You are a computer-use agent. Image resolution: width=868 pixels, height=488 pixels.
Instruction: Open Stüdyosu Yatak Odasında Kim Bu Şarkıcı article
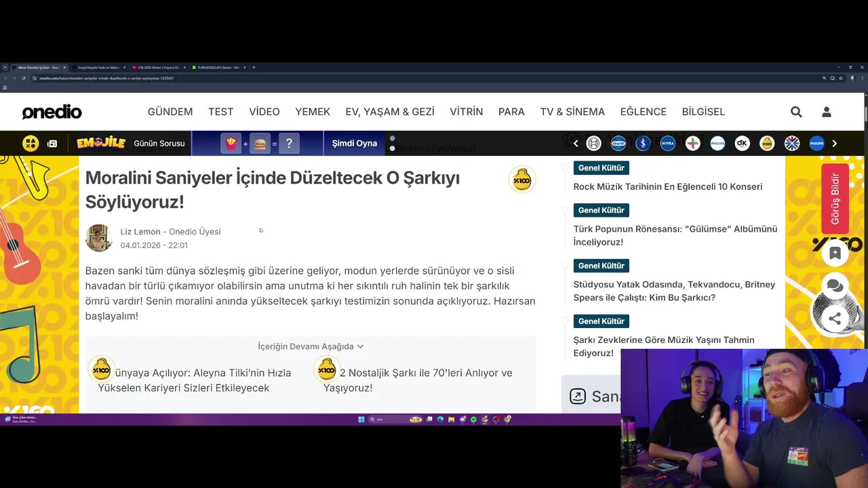(x=674, y=291)
